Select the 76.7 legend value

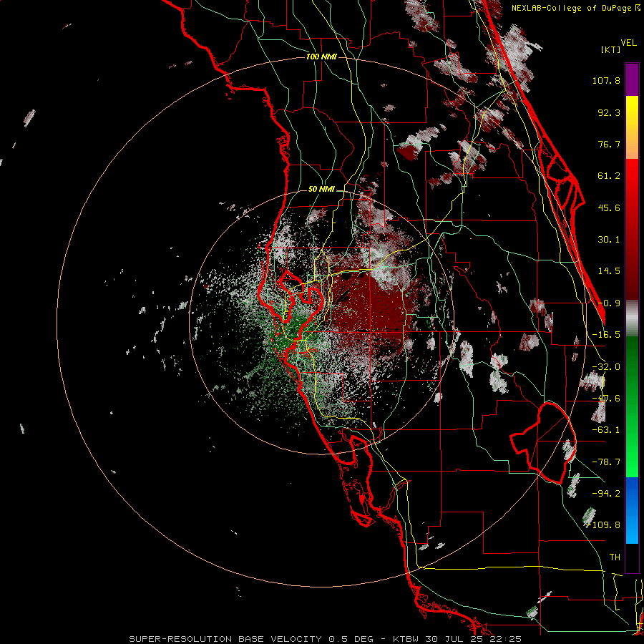point(609,144)
